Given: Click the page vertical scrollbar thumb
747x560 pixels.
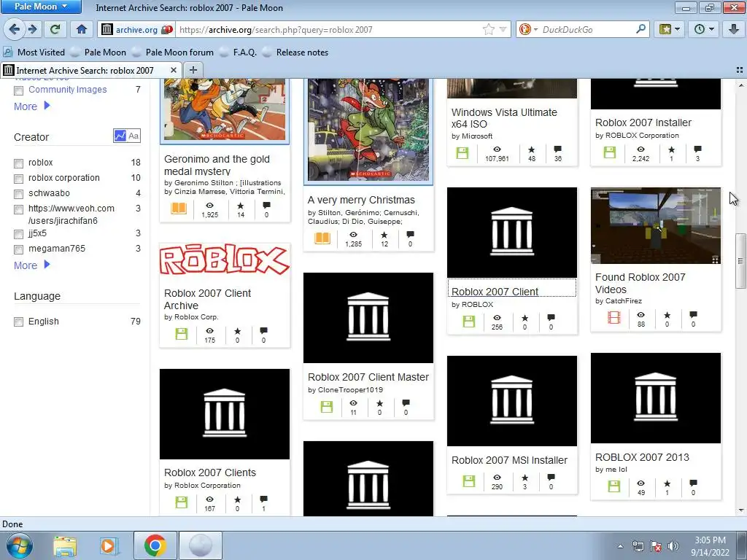Looking at the screenshot, I should (x=740, y=260).
